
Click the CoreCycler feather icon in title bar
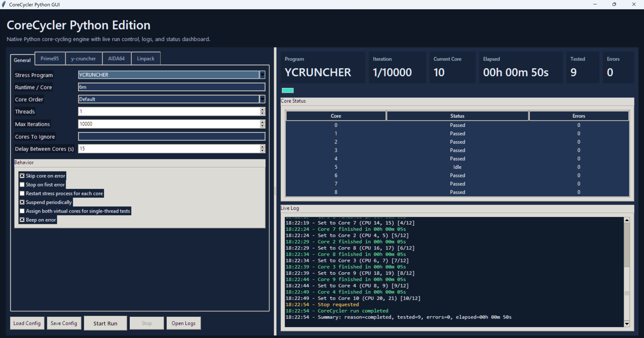[4, 5]
